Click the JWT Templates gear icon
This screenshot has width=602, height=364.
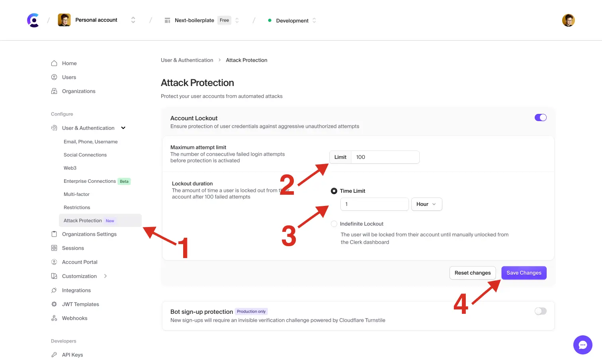point(54,304)
